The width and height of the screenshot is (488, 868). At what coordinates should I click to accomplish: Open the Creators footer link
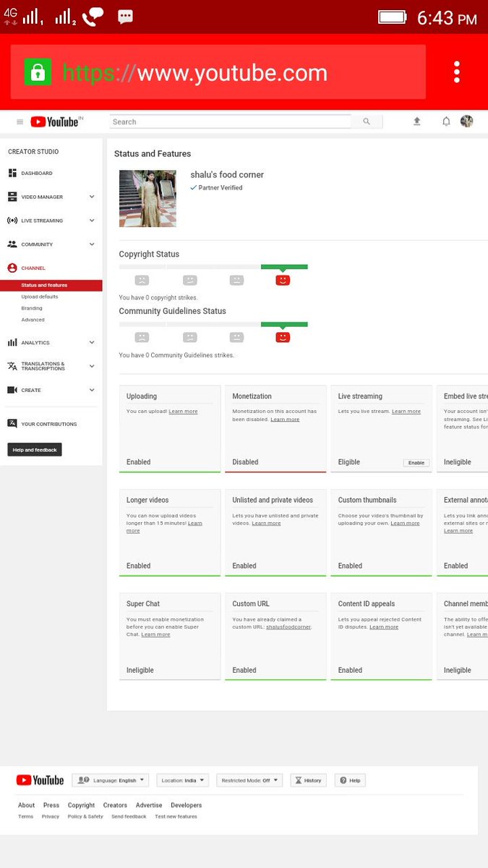115,805
